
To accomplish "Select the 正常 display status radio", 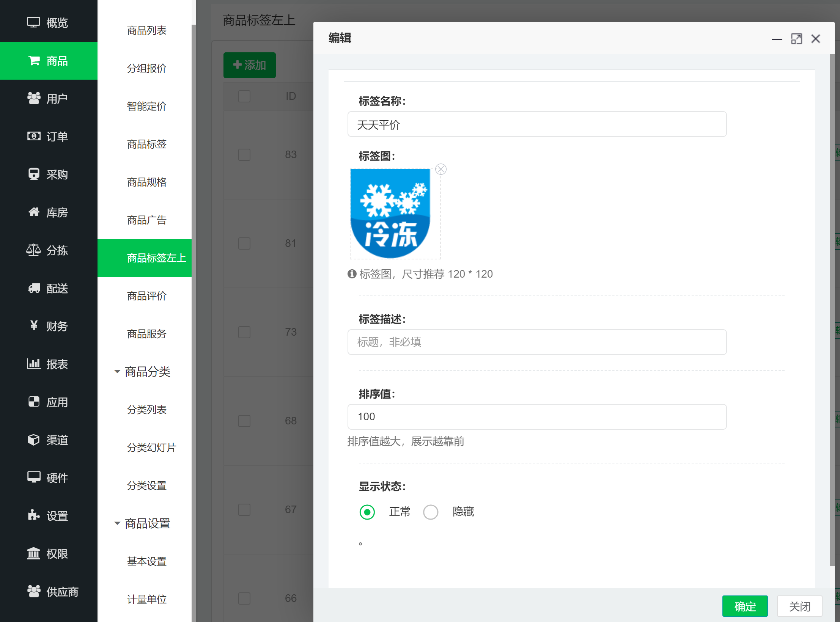I will (x=367, y=512).
